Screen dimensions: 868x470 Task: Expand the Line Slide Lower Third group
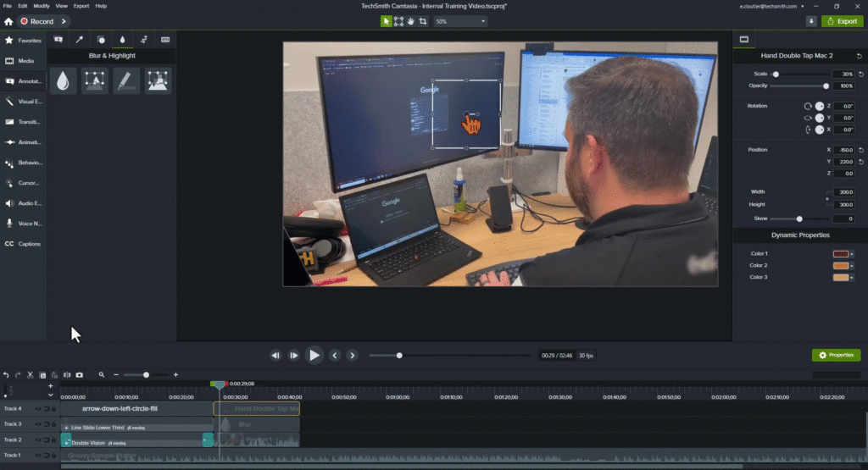66,428
